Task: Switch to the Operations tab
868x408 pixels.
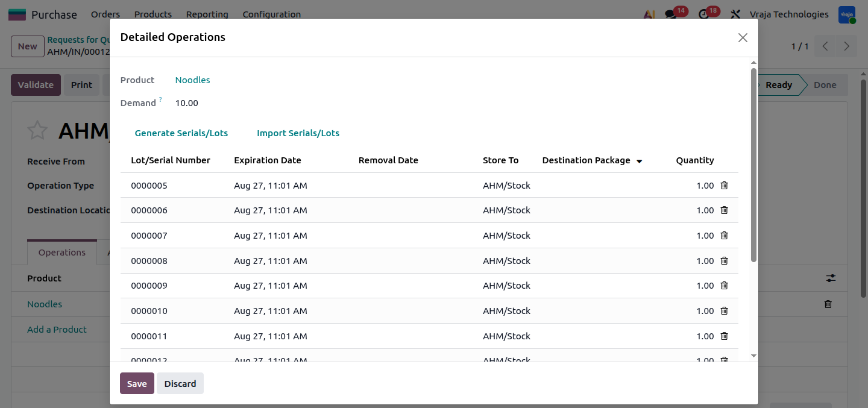Action: click(x=62, y=253)
